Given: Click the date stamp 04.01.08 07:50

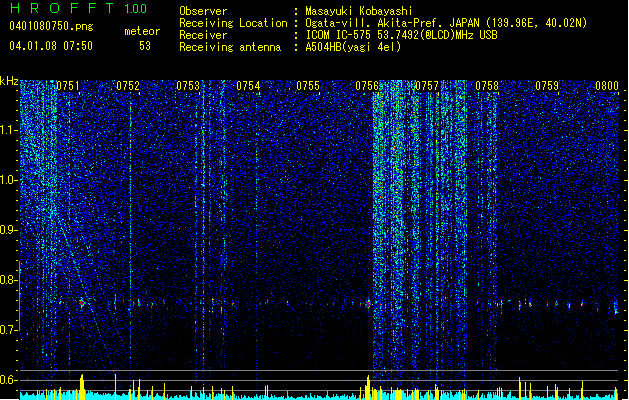Looking at the screenshot, I should [x=51, y=46].
